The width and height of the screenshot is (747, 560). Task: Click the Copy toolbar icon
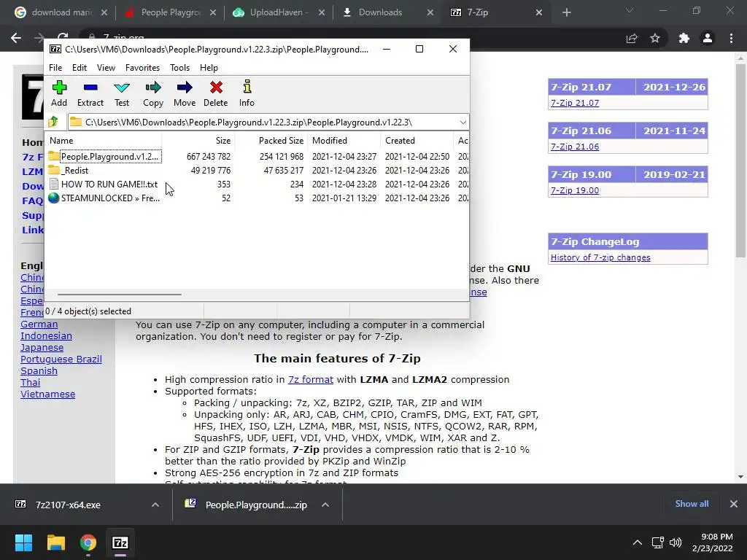pyautogui.click(x=153, y=93)
